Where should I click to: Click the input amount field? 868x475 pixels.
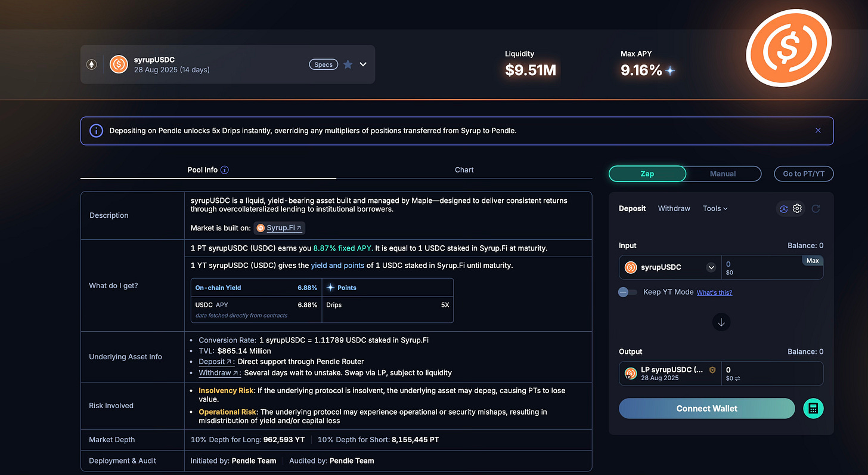pyautogui.click(x=772, y=267)
